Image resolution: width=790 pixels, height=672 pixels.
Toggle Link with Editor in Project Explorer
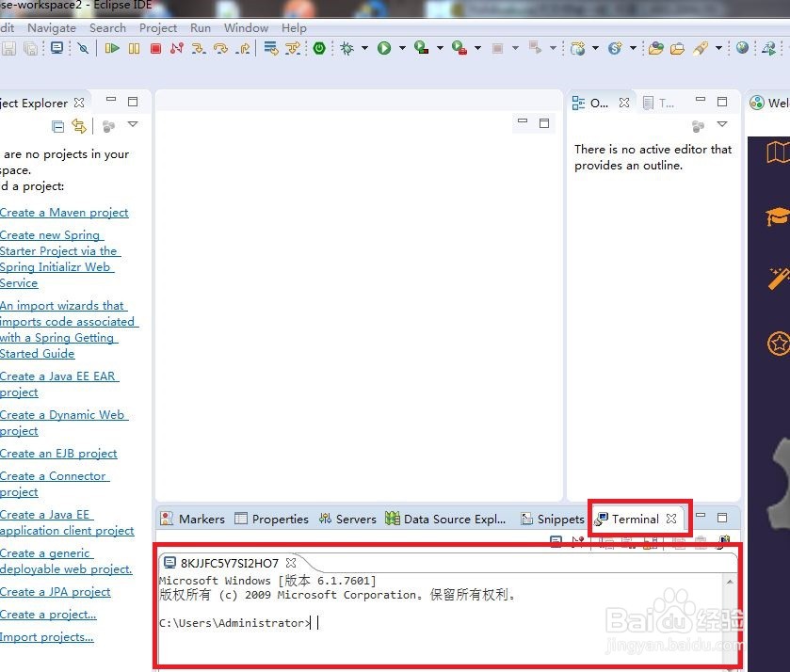point(79,126)
